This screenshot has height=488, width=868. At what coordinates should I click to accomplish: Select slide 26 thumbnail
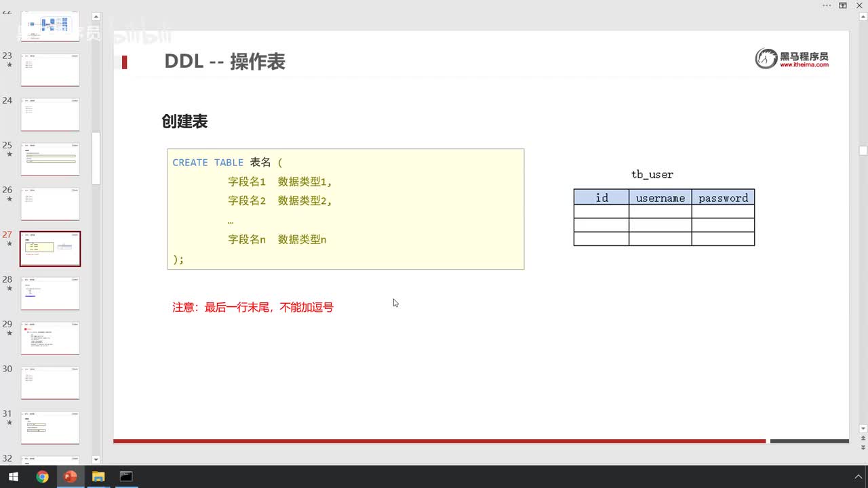[50, 204]
